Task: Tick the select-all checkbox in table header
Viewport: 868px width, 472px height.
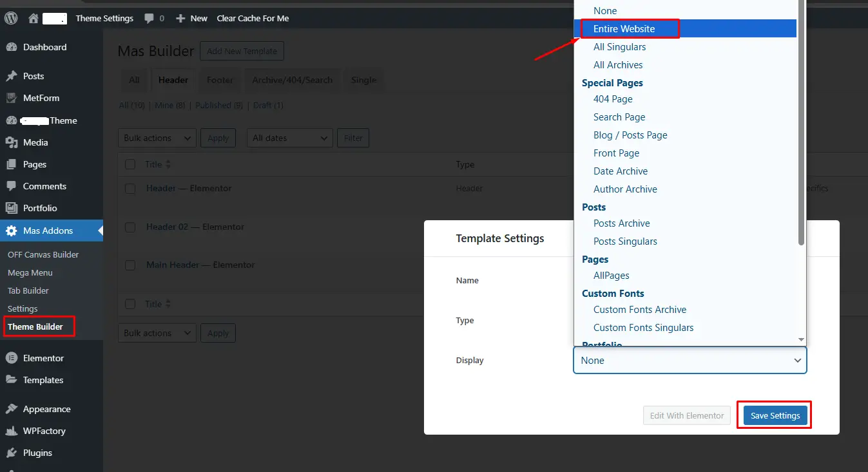Action: [130, 164]
